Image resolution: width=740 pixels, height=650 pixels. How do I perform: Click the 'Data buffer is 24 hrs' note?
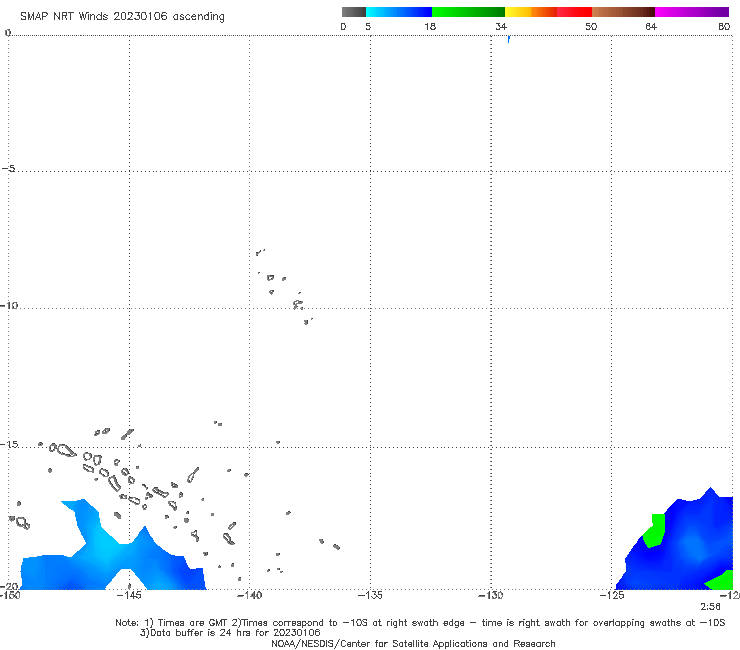tap(230, 633)
